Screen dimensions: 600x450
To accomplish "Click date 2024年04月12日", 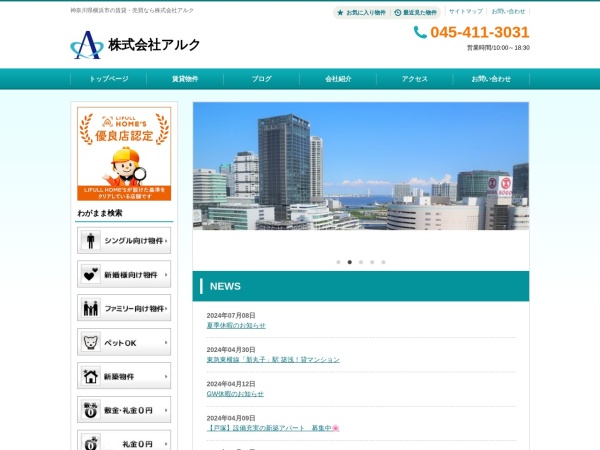I will (x=231, y=384).
